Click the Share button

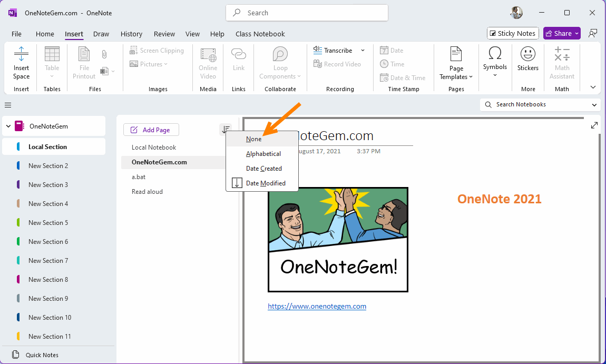point(562,33)
